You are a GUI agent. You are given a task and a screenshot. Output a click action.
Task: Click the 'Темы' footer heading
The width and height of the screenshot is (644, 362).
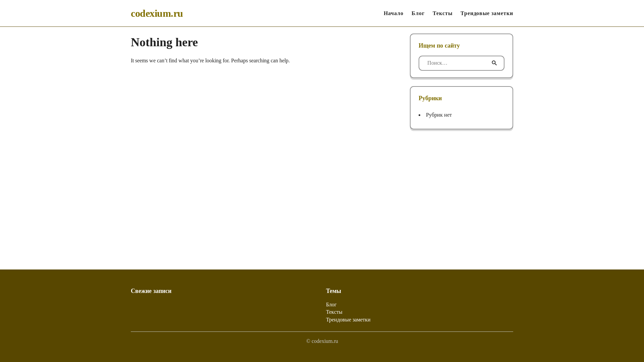click(x=333, y=291)
